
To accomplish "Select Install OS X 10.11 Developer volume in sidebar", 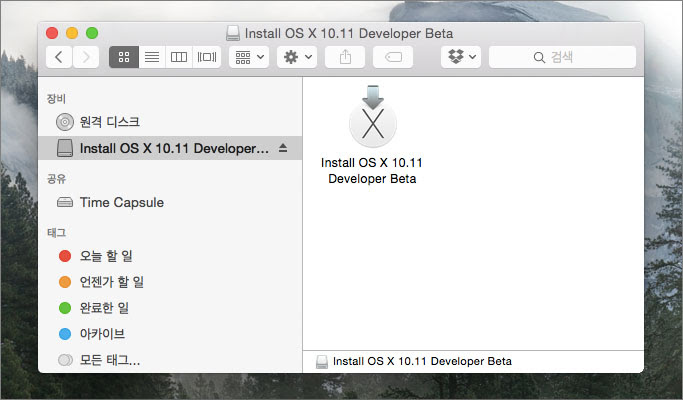I will (170, 148).
